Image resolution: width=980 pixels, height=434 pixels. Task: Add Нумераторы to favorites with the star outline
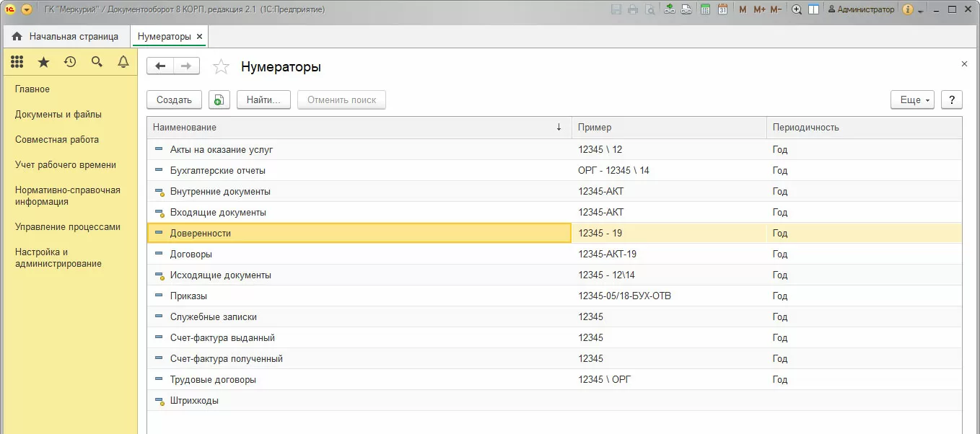pyautogui.click(x=221, y=67)
